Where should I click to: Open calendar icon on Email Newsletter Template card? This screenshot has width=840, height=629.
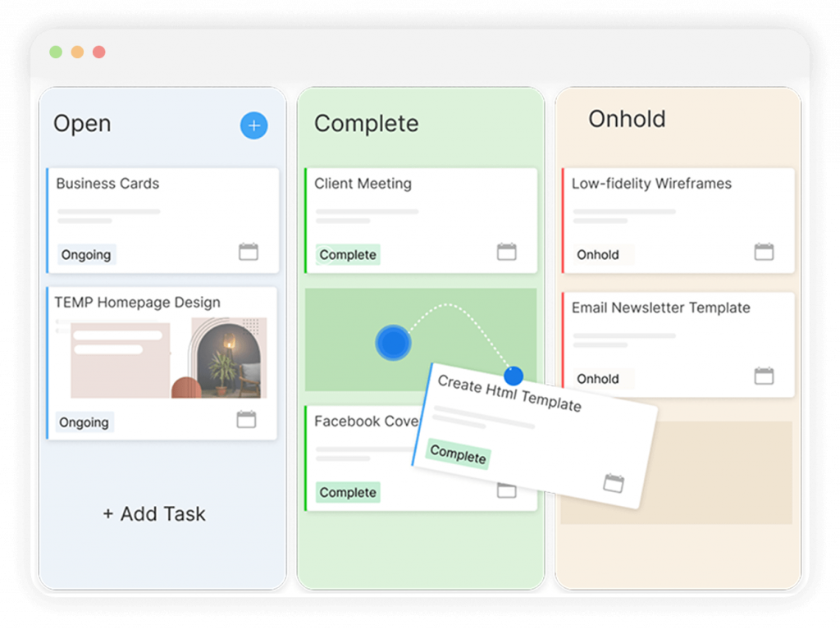[x=764, y=376]
